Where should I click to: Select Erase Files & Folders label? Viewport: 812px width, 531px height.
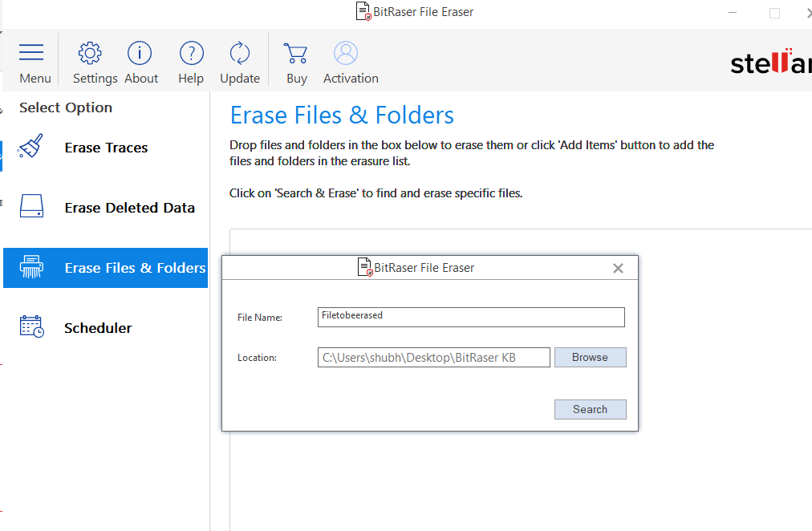pyautogui.click(x=135, y=268)
